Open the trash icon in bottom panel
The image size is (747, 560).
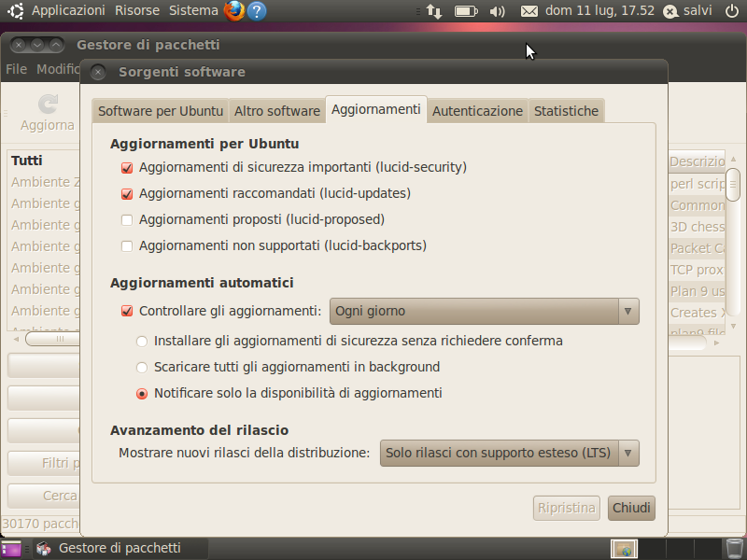(734, 549)
